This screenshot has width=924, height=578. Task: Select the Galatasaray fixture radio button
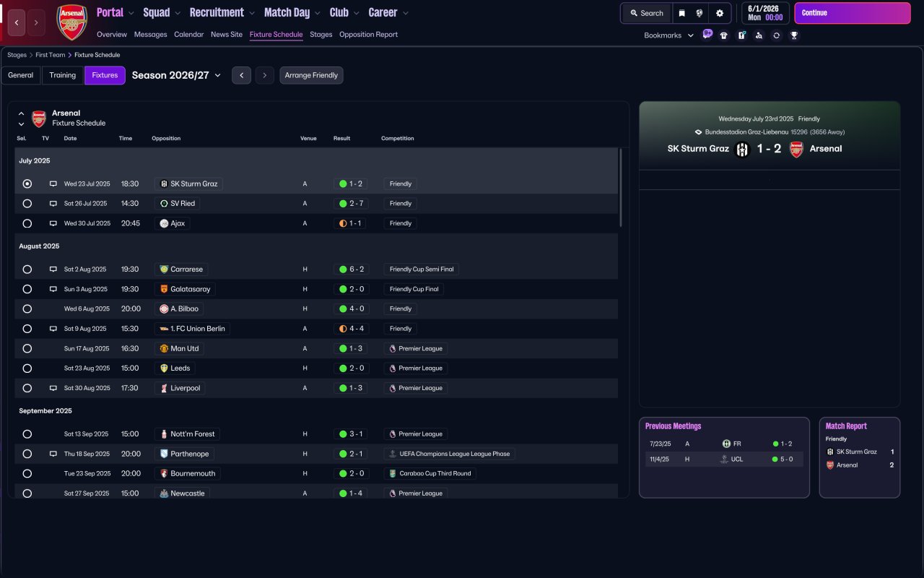point(27,289)
